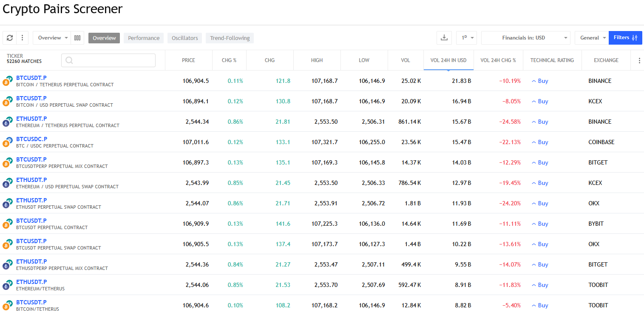Open the 1D timeframe dropdown
Screen dimensions: 644x315
coord(466,38)
